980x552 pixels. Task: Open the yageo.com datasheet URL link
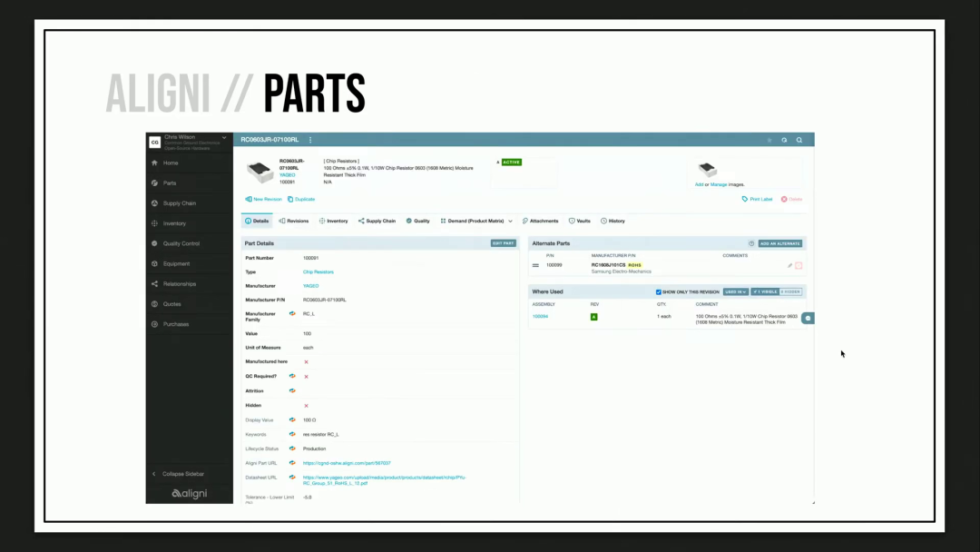[x=385, y=480]
